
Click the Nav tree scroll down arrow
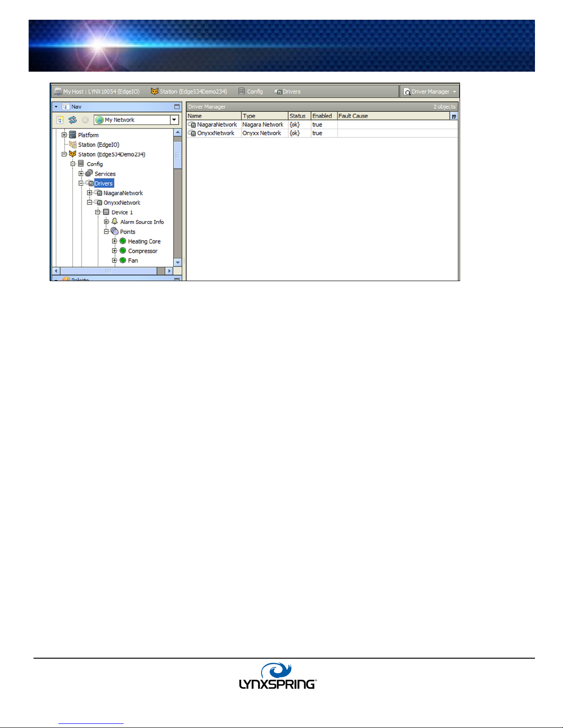coord(178,262)
